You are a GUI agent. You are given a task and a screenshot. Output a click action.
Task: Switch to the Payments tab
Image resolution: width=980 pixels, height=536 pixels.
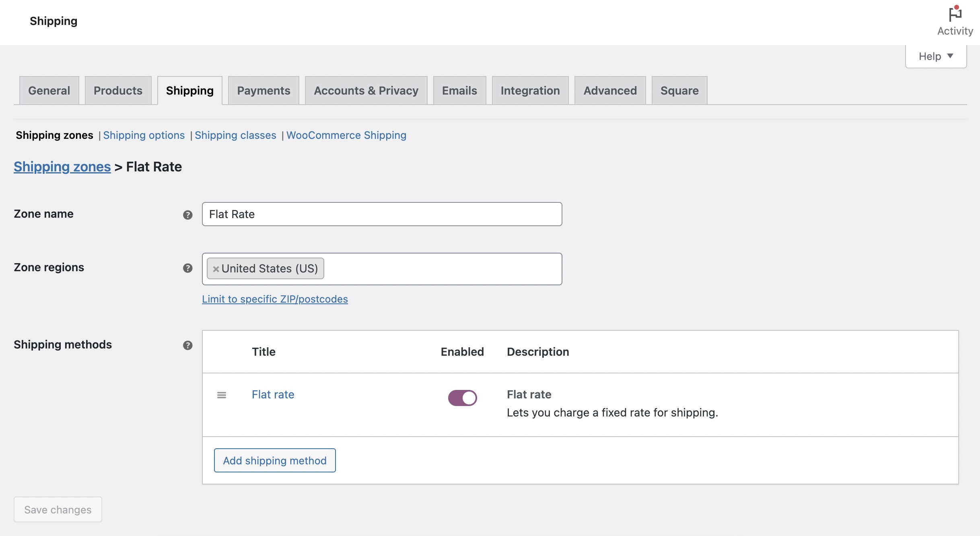tap(264, 91)
